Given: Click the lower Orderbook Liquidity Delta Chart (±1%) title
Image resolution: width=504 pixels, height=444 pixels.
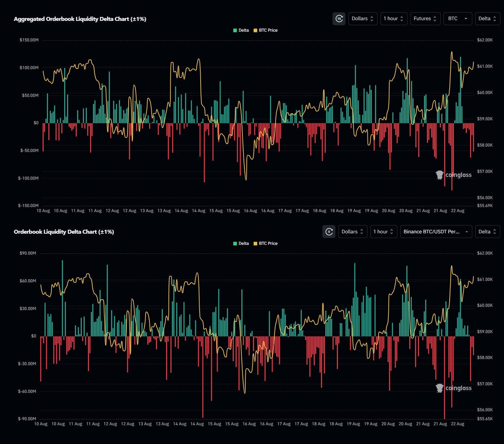Looking at the screenshot, I should click(64, 232).
